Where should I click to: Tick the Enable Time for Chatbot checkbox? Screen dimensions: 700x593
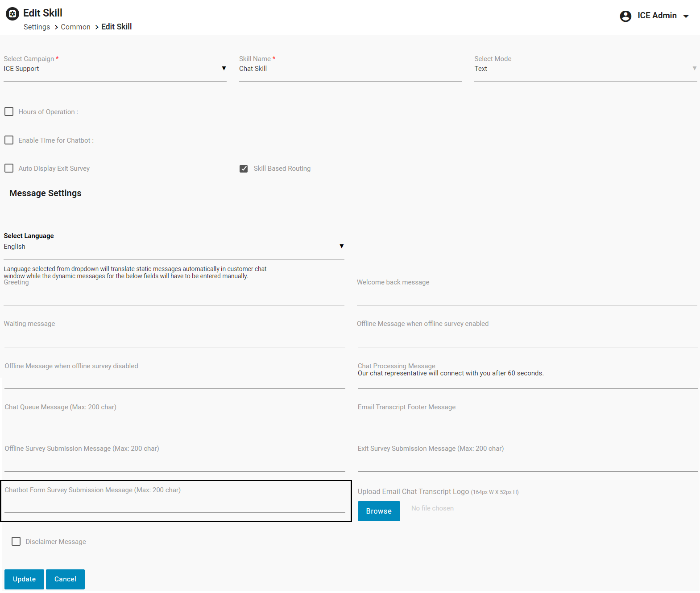pos(9,140)
